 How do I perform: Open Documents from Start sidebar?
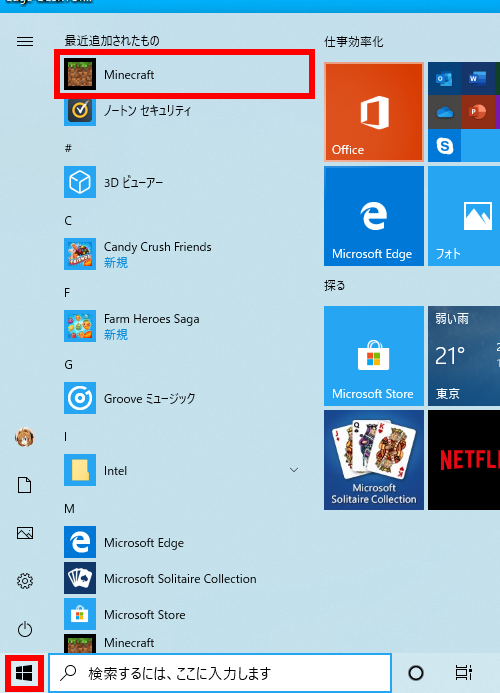click(x=25, y=485)
